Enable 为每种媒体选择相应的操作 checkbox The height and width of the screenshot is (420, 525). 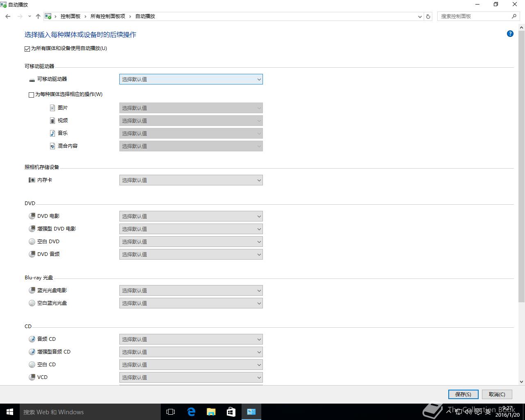coord(31,95)
